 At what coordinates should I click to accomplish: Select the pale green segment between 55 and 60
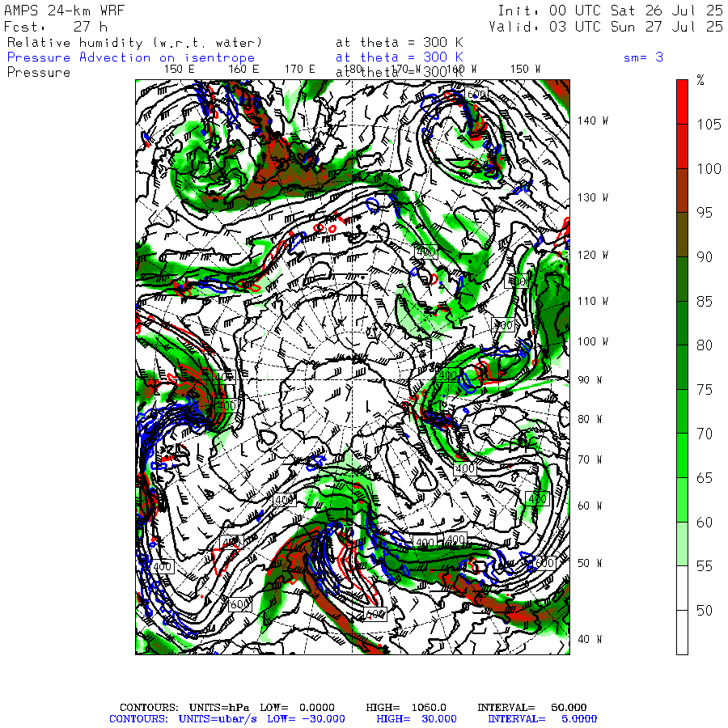click(x=682, y=544)
